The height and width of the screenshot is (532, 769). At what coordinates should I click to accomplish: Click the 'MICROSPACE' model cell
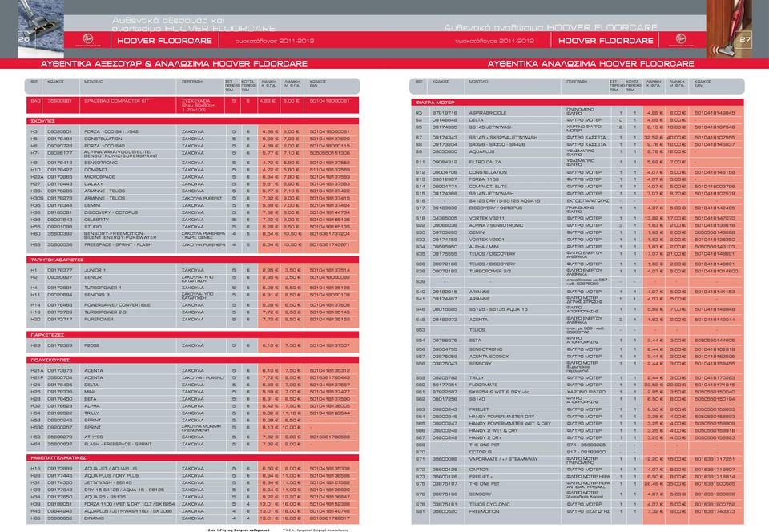(x=99, y=177)
